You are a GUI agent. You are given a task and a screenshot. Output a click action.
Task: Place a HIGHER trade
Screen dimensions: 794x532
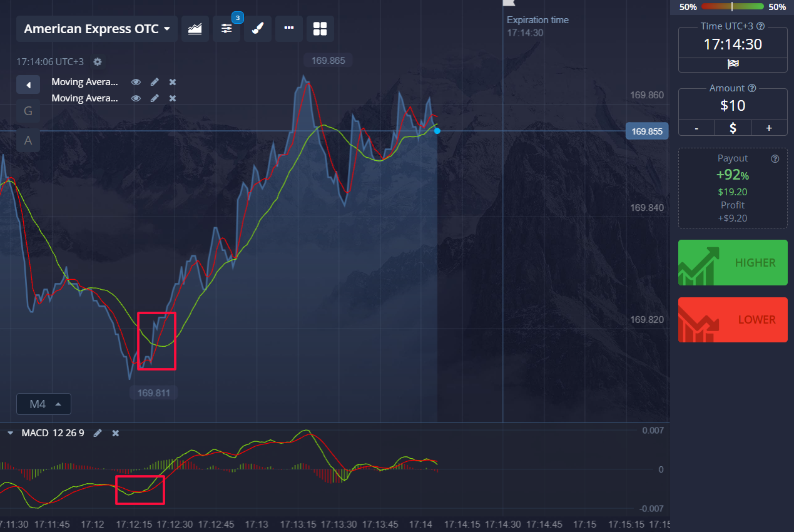point(733,262)
